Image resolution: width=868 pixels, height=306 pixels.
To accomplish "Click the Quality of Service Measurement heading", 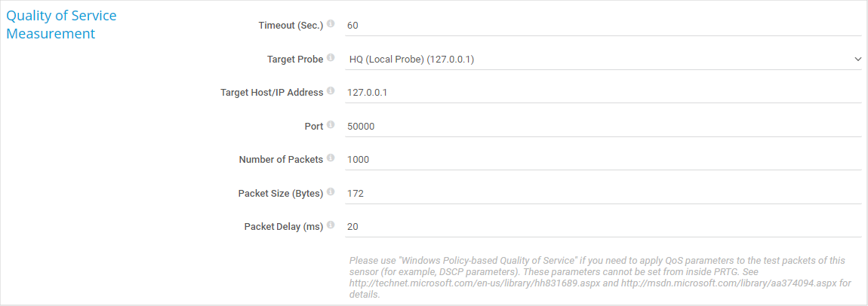I will (61, 24).
